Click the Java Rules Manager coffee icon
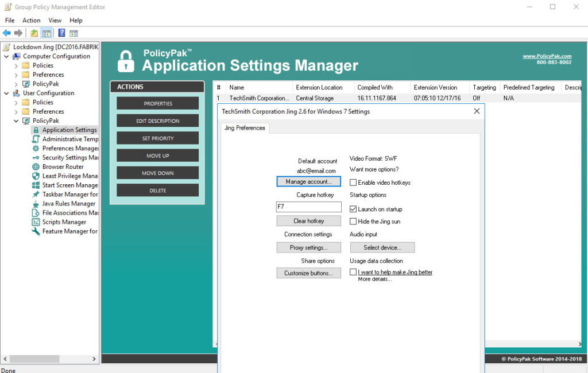 (x=36, y=204)
